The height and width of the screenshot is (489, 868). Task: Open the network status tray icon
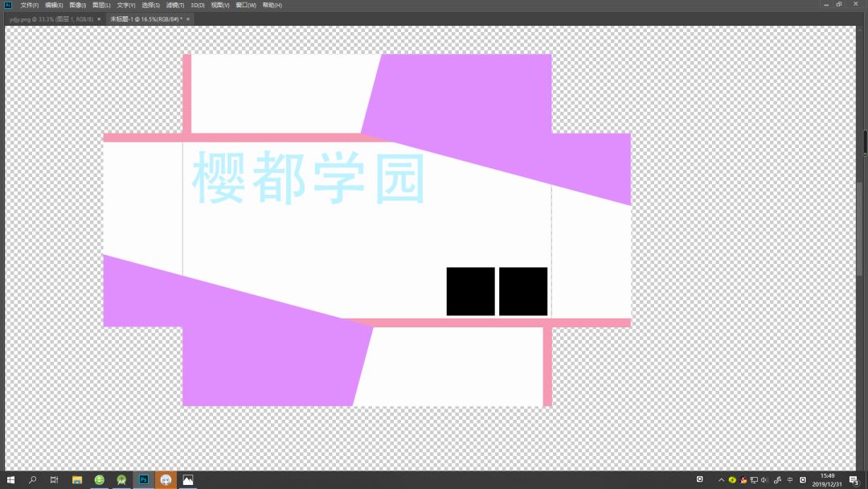pyautogui.click(x=754, y=480)
